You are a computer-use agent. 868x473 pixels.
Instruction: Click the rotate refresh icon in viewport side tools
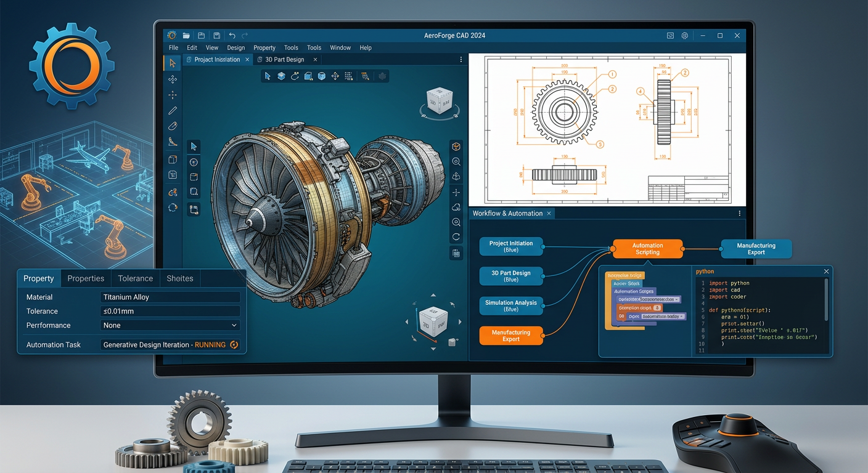point(456,237)
